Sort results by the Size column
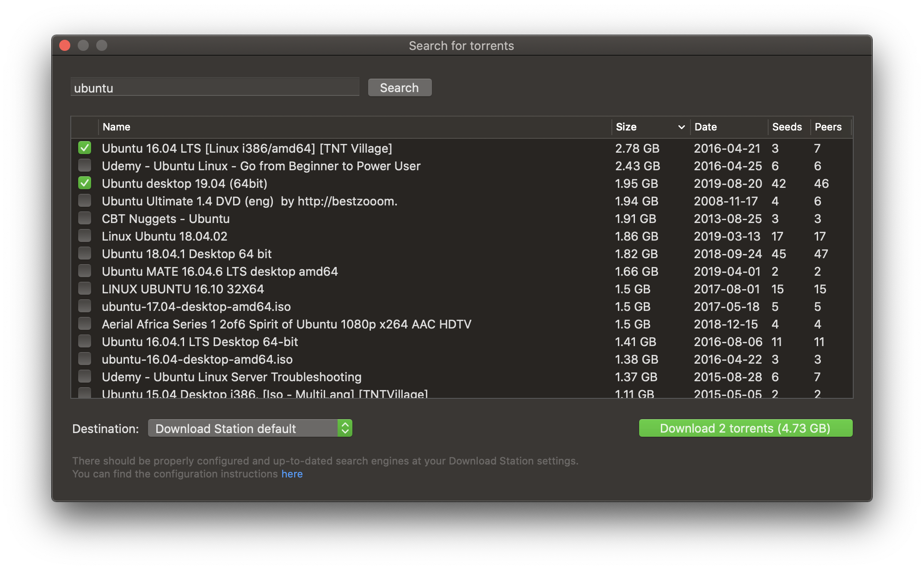This screenshot has height=570, width=924. 650,127
